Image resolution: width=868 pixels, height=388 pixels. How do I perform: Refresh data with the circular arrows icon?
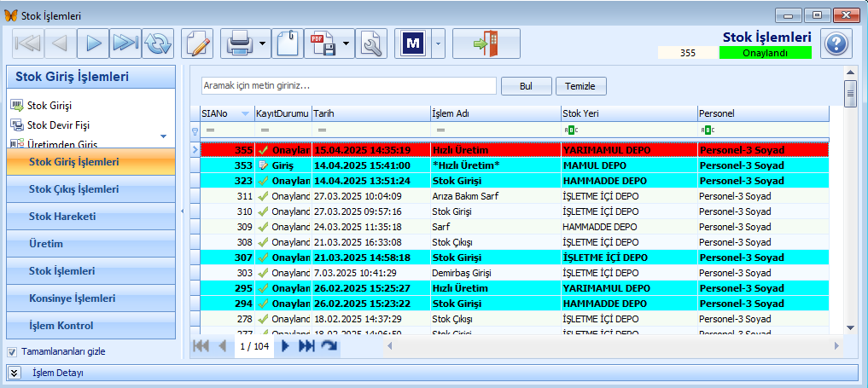tap(158, 43)
